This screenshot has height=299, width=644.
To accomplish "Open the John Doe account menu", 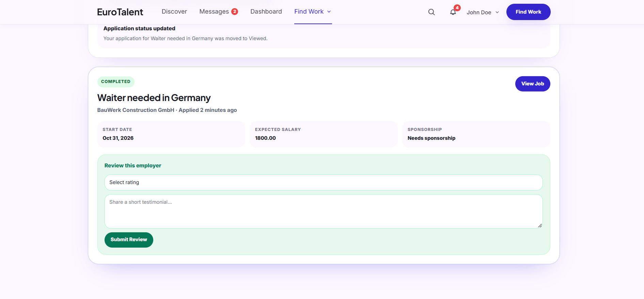I will (483, 12).
